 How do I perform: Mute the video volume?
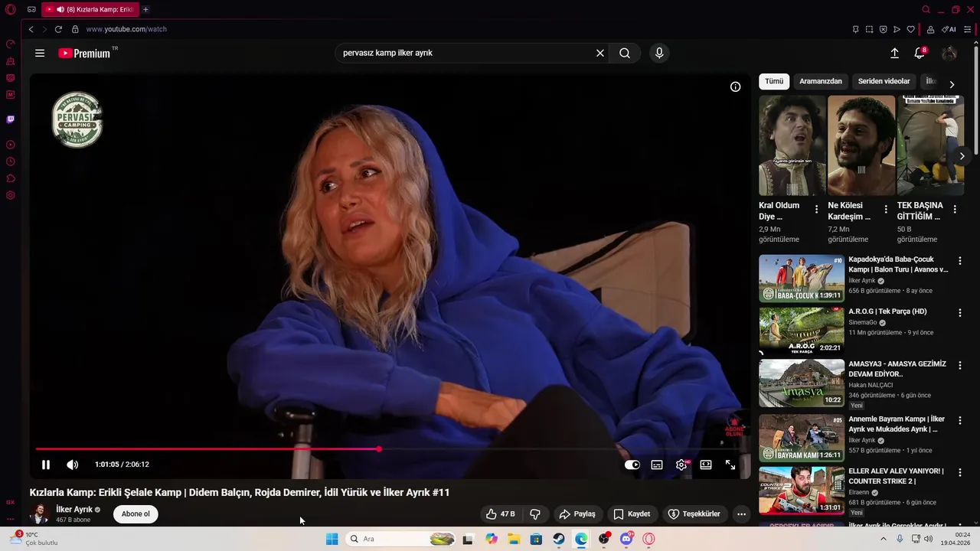coord(72,465)
